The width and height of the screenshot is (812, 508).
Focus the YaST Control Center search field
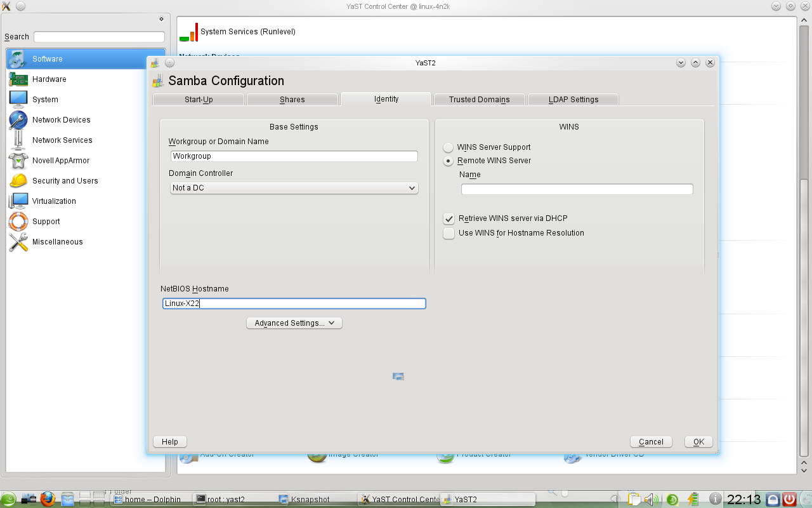pos(99,37)
